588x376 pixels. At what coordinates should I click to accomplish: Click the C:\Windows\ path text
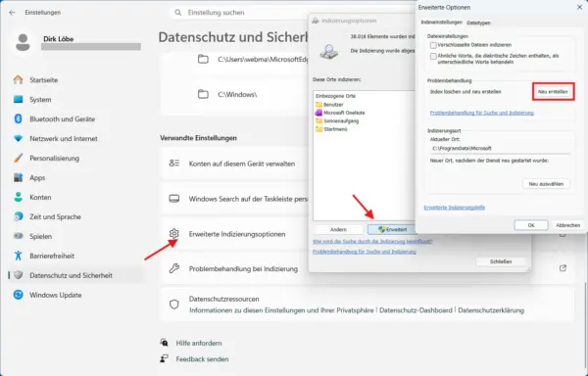tap(237, 95)
